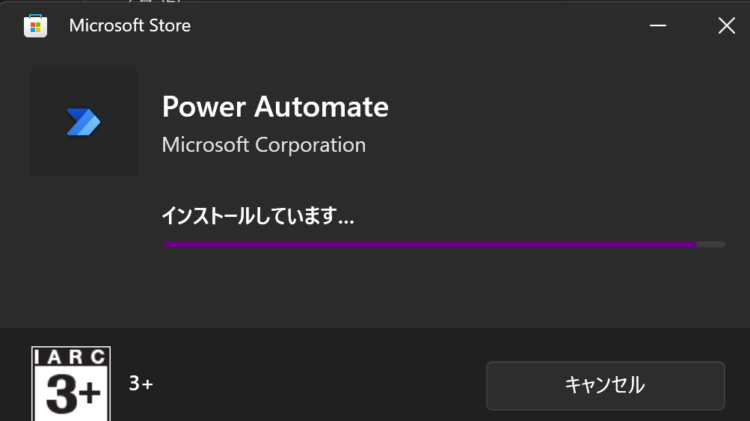Click the trailing ellipsis of install message

click(345, 222)
